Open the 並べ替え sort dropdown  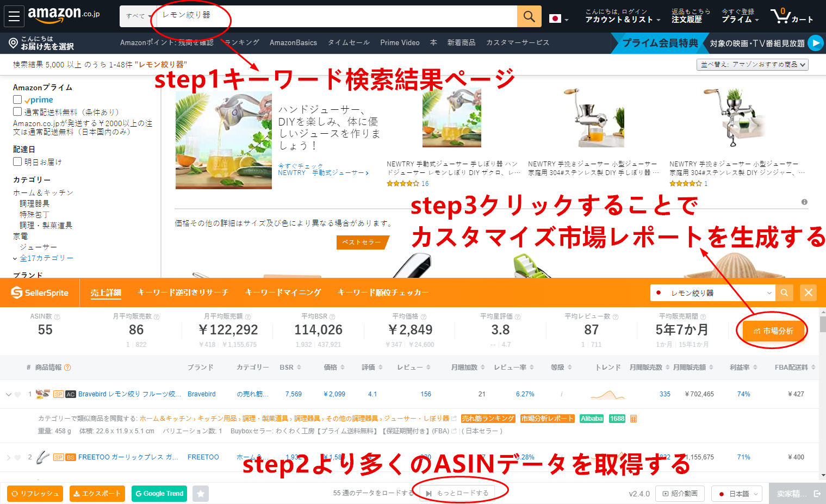752,65
